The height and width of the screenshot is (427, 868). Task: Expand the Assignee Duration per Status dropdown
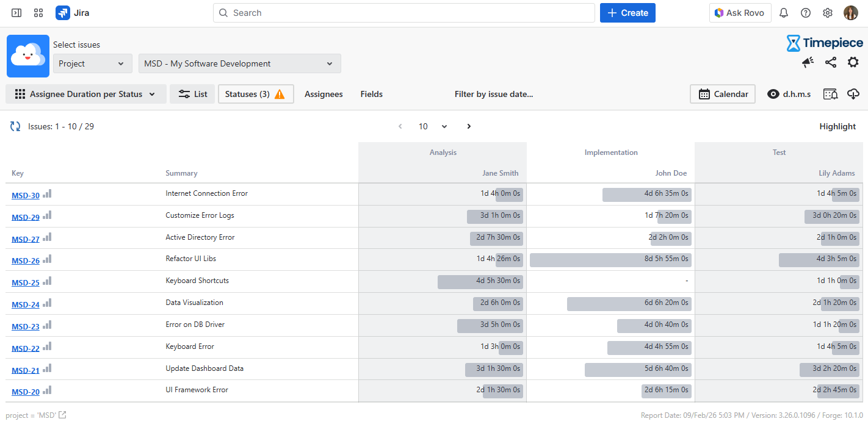coord(86,94)
